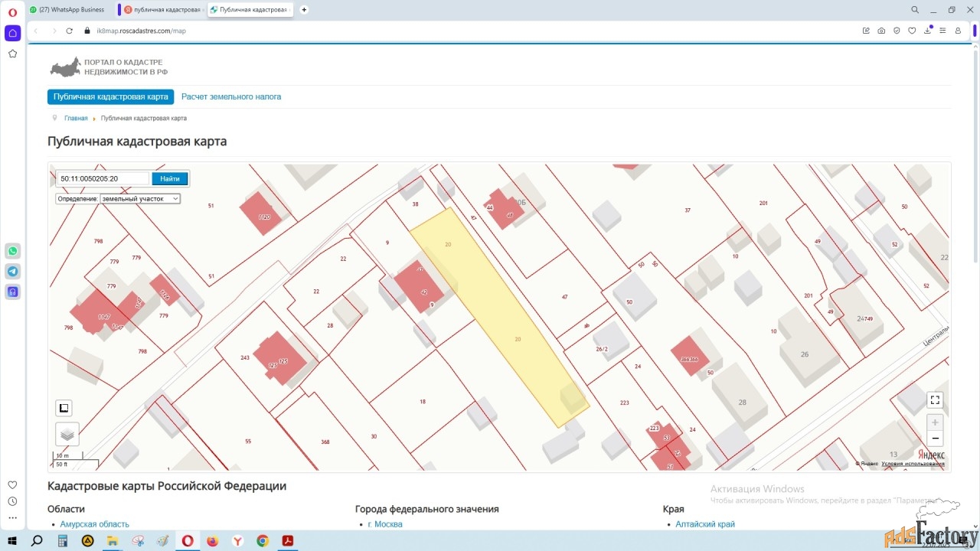Launch Firefox from the taskbar

(213, 541)
